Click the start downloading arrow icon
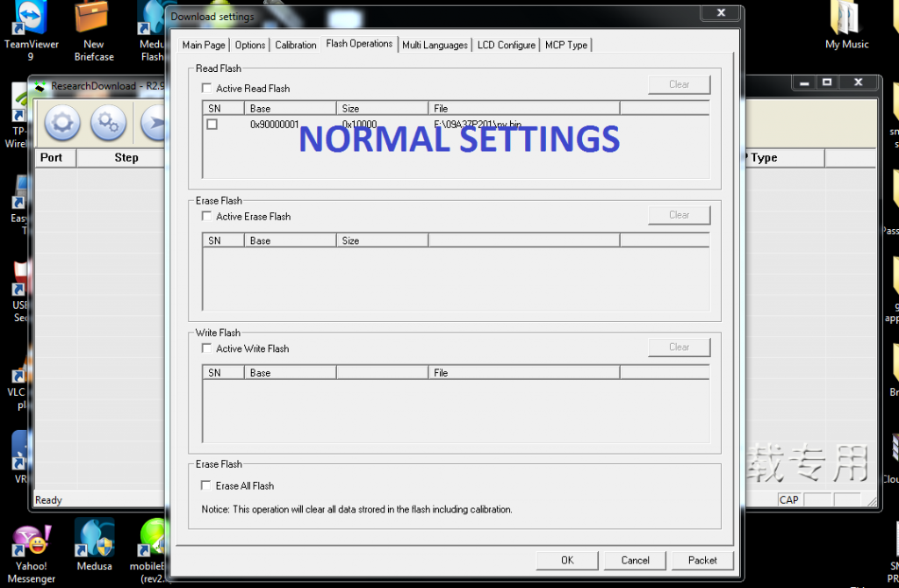This screenshot has height=588, width=899. pos(155,123)
